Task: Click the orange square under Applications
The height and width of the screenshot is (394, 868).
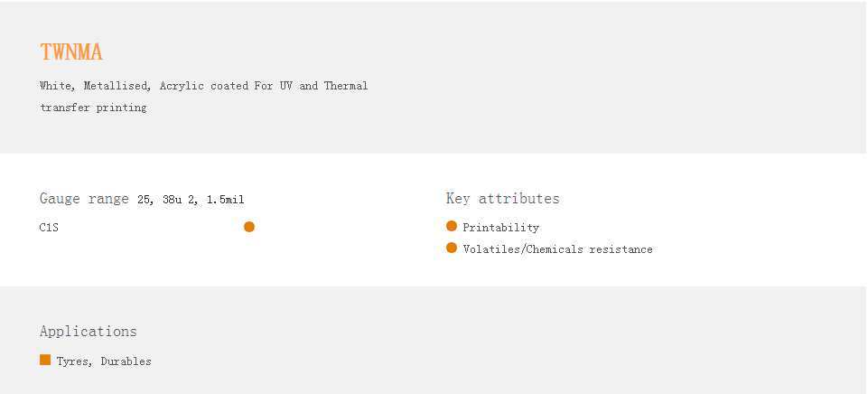Action: pyautogui.click(x=45, y=360)
